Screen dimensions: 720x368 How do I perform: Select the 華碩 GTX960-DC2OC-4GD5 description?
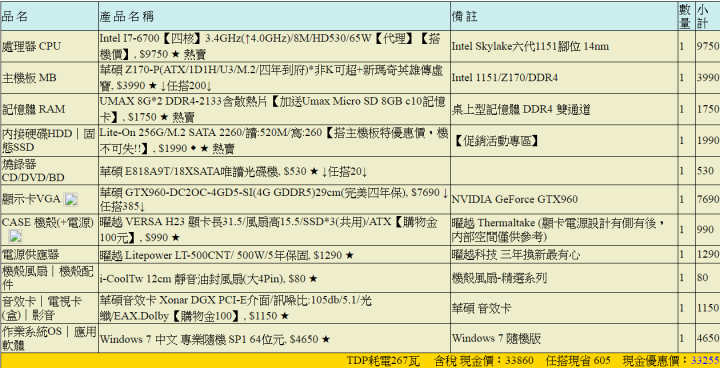pyautogui.click(x=274, y=199)
